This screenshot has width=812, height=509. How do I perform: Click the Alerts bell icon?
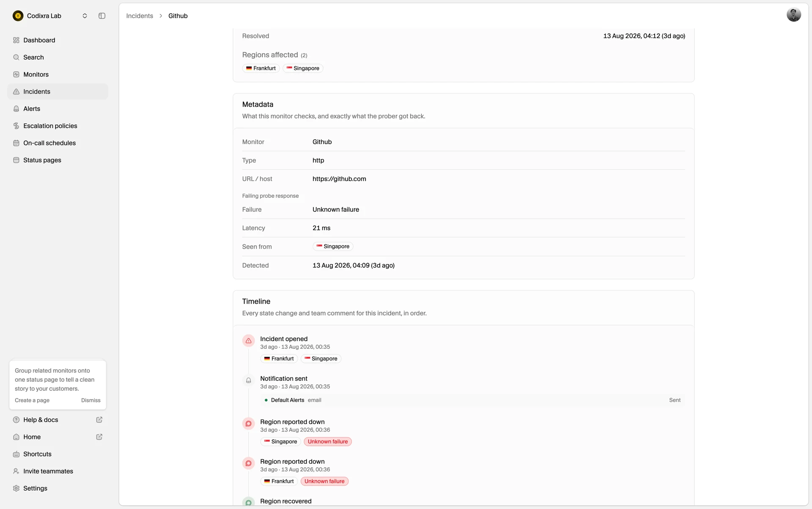pyautogui.click(x=16, y=109)
